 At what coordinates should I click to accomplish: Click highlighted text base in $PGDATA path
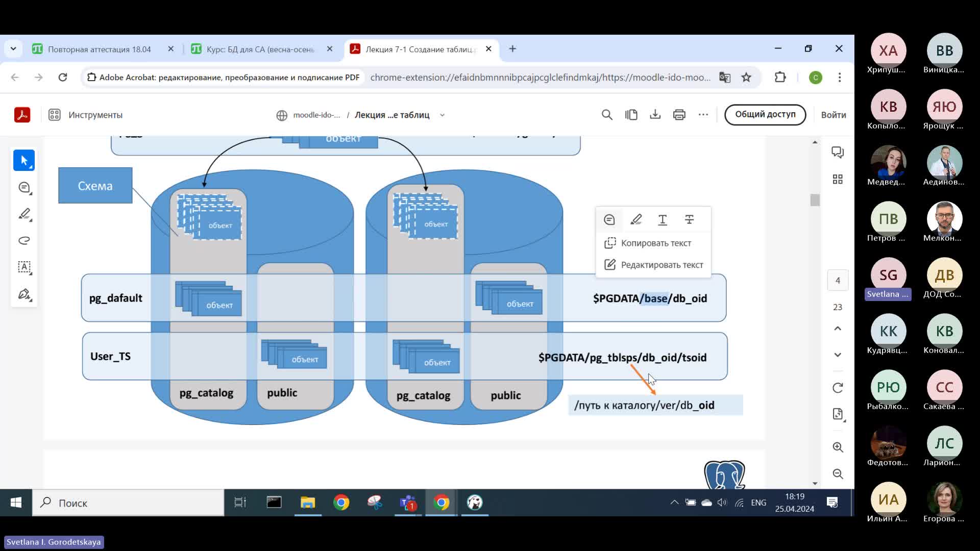(x=656, y=298)
